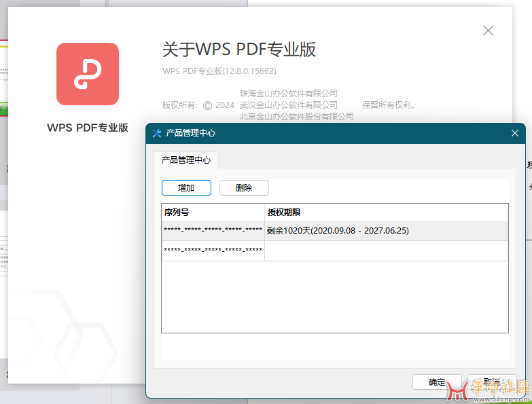This screenshot has height=404, width=532.
Task: Click the 剩余1020天 license period cell
Action: [x=338, y=231]
